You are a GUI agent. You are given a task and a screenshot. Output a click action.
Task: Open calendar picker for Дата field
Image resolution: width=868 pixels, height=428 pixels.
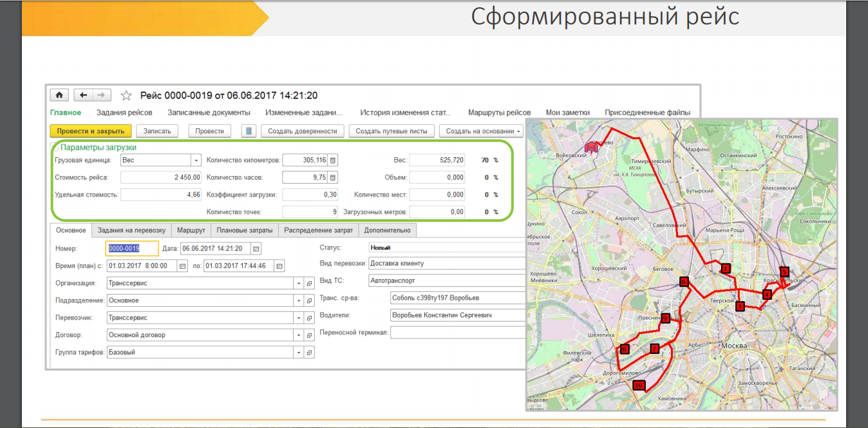256,248
